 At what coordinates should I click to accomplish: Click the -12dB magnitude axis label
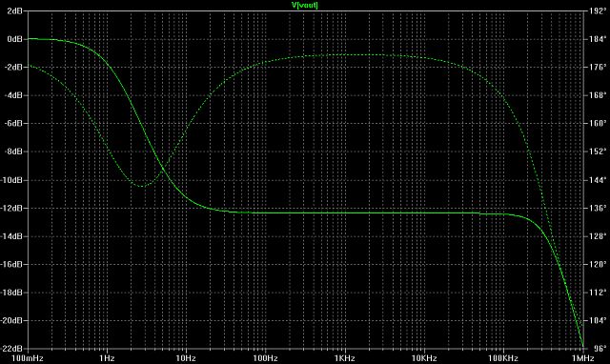pos(11,208)
